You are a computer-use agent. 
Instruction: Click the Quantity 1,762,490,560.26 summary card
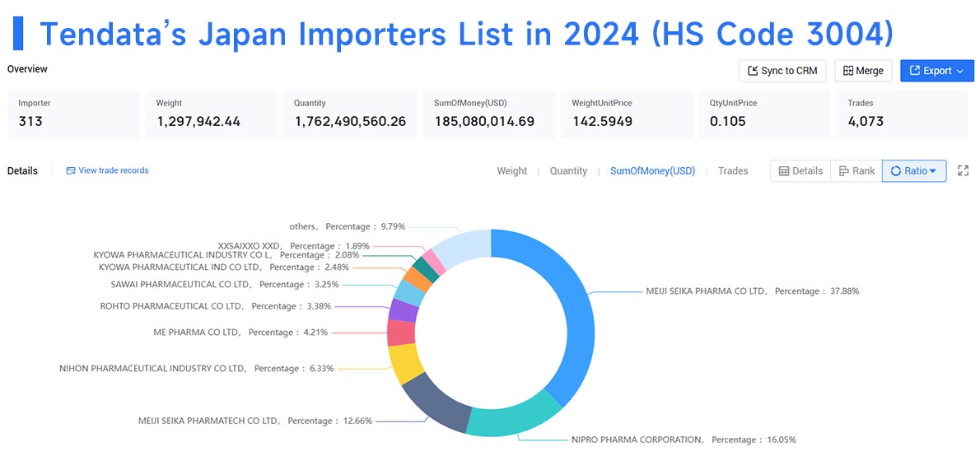click(350, 114)
